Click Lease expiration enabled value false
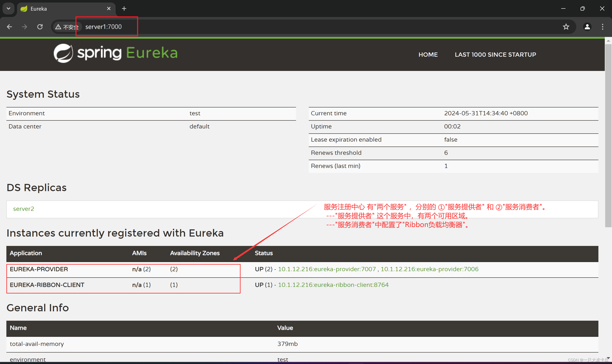This screenshot has height=364, width=612. point(450,140)
